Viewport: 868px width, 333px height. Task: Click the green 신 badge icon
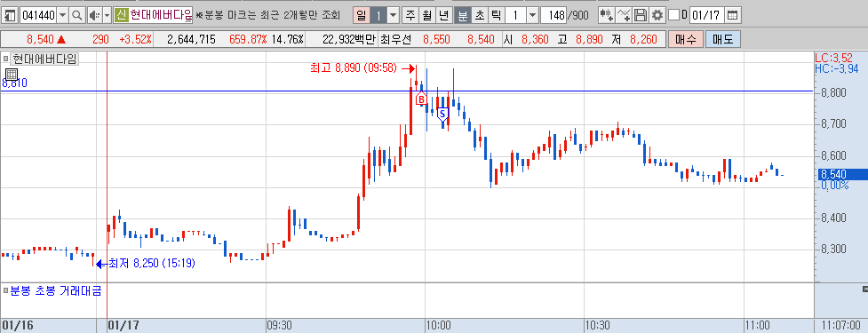pyautogui.click(x=121, y=15)
